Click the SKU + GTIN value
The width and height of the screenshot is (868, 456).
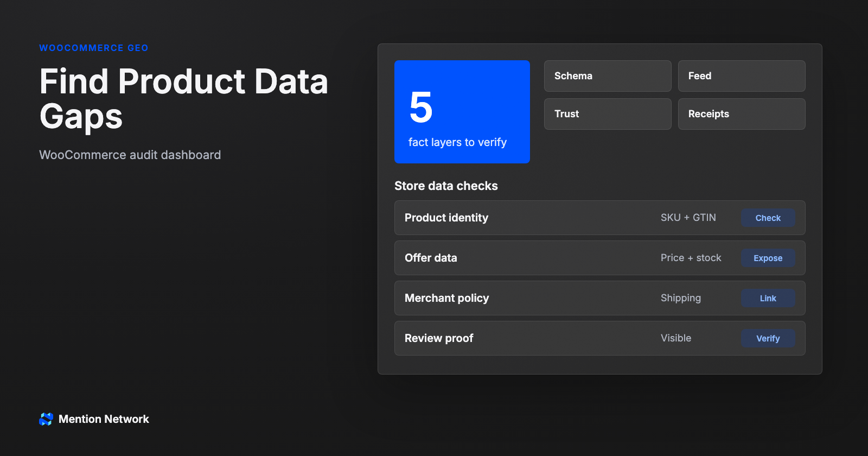(688, 218)
